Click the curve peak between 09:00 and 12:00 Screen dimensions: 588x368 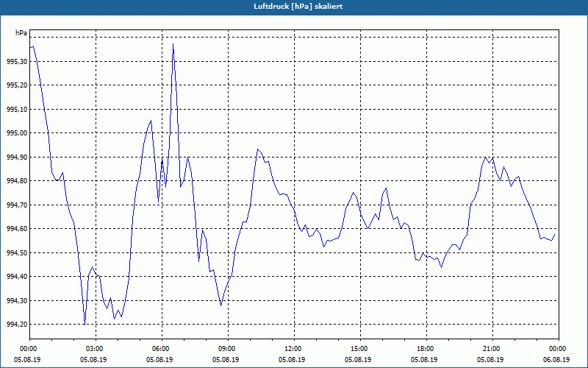[258, 149]
